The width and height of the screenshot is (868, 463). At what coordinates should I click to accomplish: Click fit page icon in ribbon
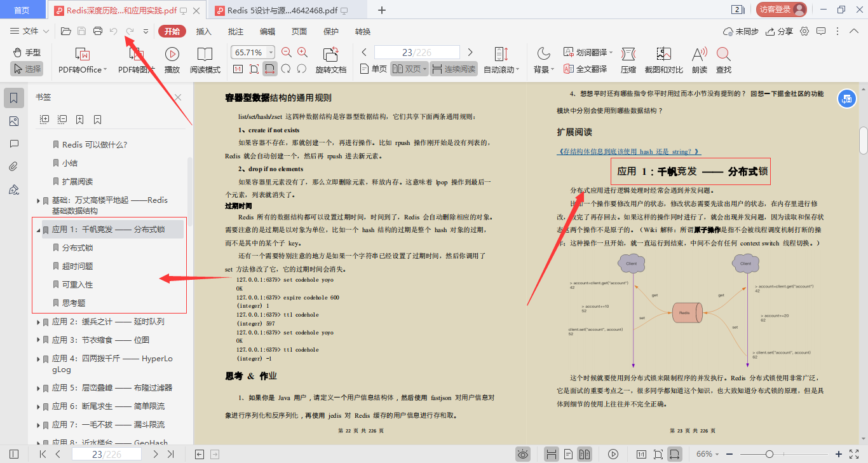tap(254, 69)
